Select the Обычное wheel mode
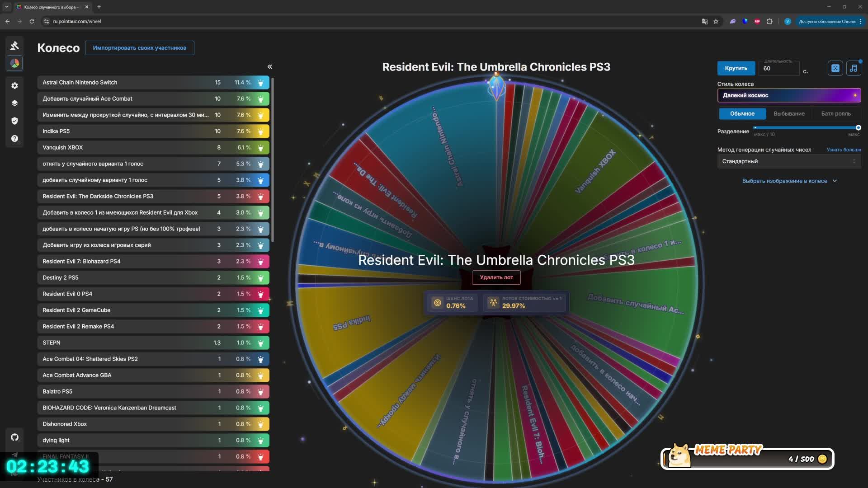The height and width of the screenshot is (488, 868). (x=742, y=114)
